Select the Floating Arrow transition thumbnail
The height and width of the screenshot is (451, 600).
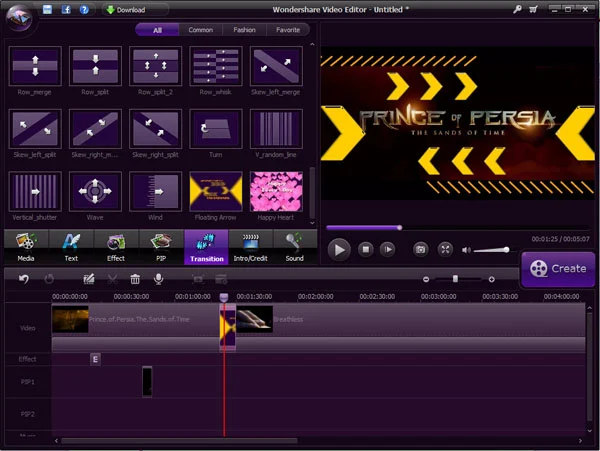(x=216, y=190)
